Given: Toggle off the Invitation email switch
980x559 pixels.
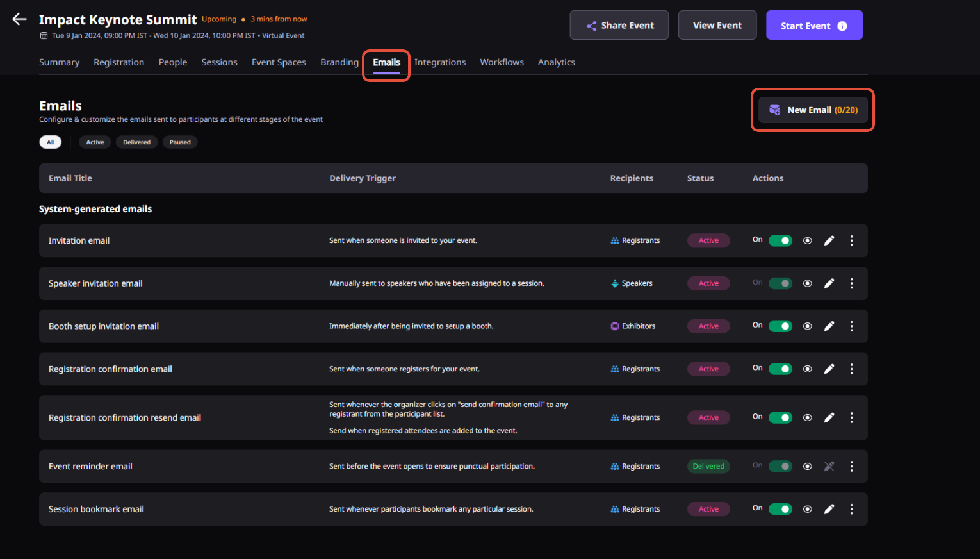Looking at the screenshot, I should click(780, 240).
